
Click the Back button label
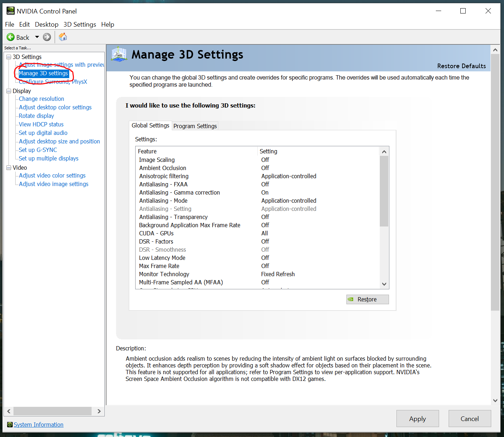(x=23, y=37)
